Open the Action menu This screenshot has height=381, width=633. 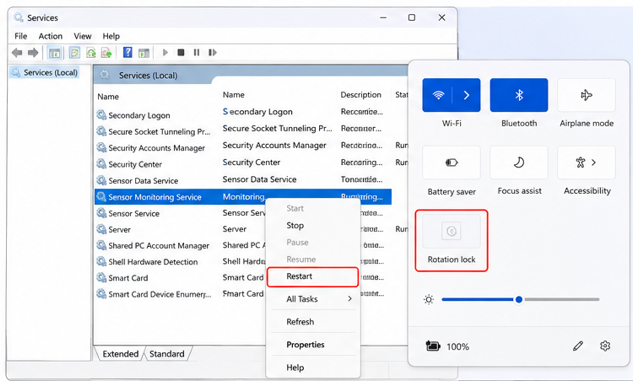coord(50,36)
